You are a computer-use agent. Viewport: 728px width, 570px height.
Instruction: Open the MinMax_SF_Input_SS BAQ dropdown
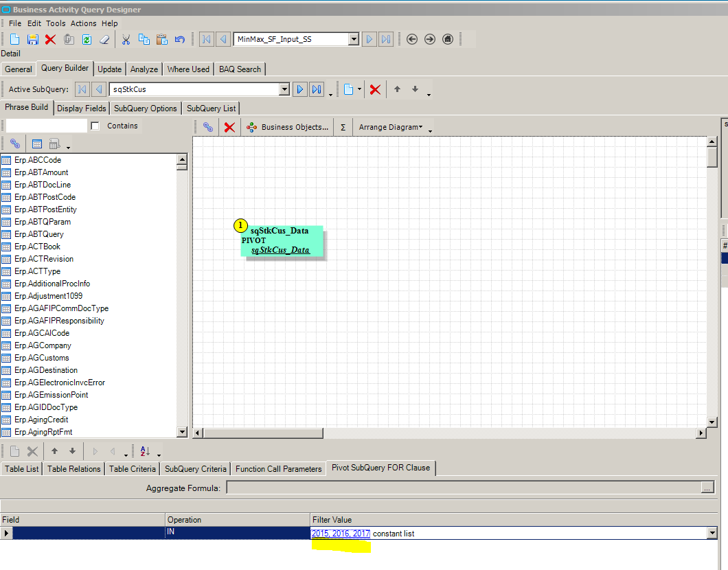pos(354,39)
